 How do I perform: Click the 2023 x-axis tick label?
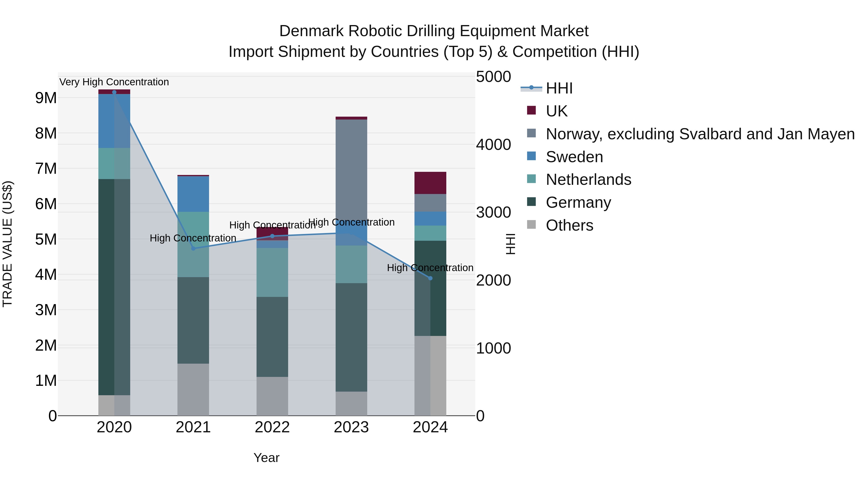point(352,427)
